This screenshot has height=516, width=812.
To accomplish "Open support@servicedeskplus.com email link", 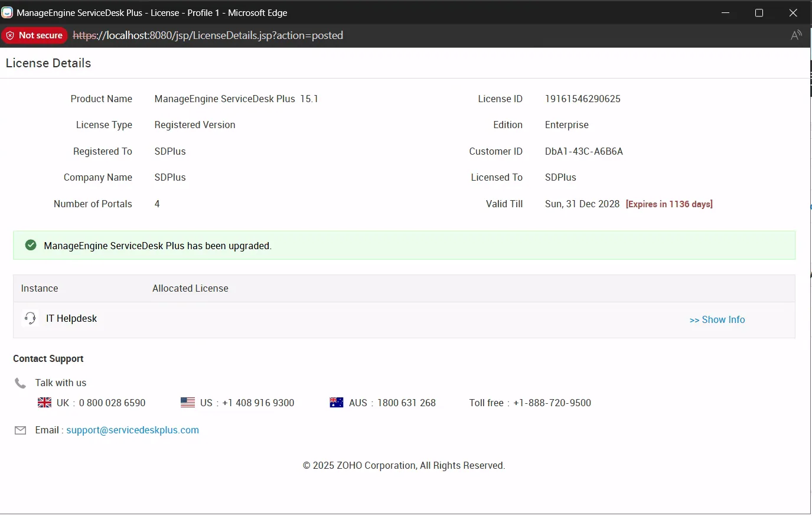I will [x=132, y=430].
